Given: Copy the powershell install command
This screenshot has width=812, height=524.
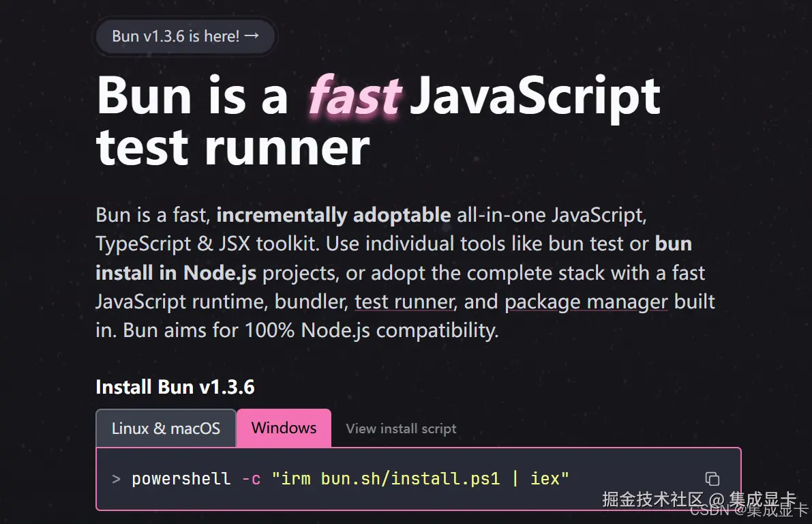Looking at the screenshot, I should tap(712, 479).
